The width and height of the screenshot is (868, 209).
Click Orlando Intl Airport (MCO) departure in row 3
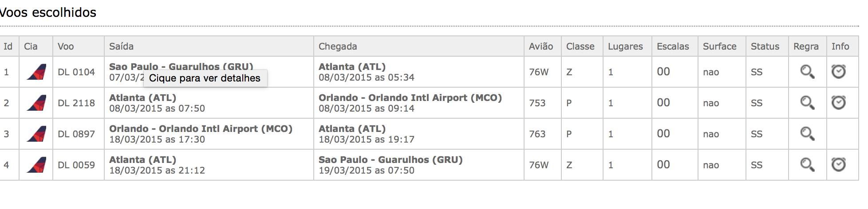coord(201,129)
